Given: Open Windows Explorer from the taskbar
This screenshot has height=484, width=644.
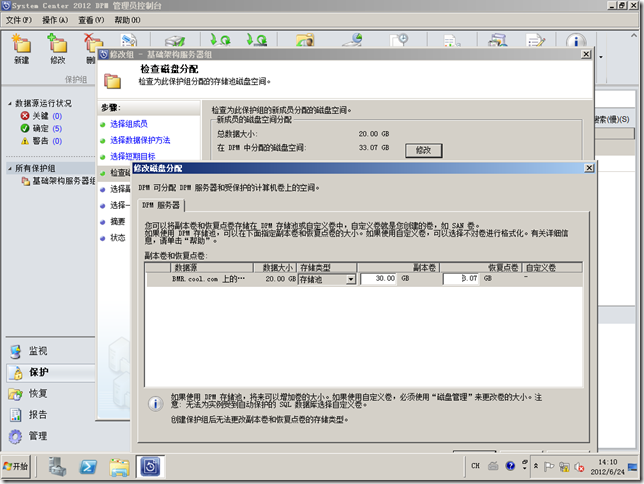Looking at the screenshot, I should pos(119,467).
